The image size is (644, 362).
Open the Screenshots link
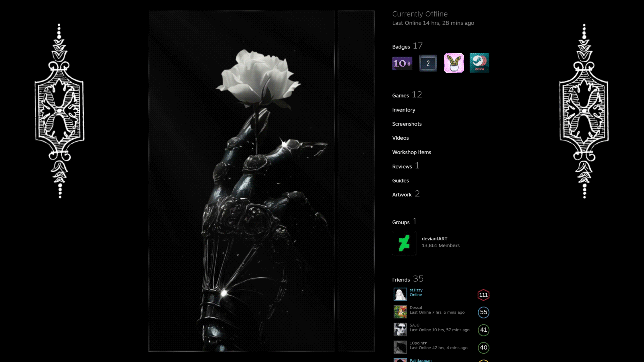[407, 124]
